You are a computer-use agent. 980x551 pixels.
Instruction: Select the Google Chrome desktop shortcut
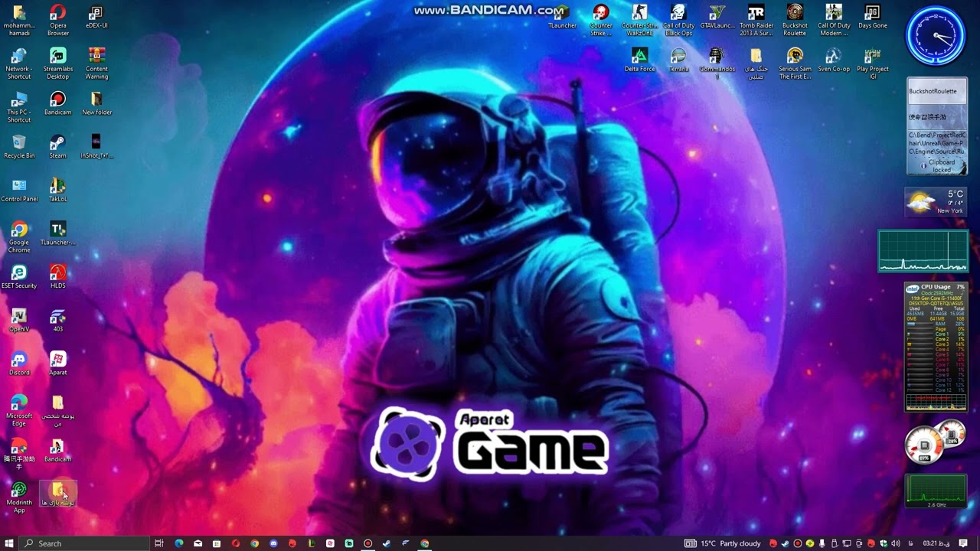click(x=19, y=237)
